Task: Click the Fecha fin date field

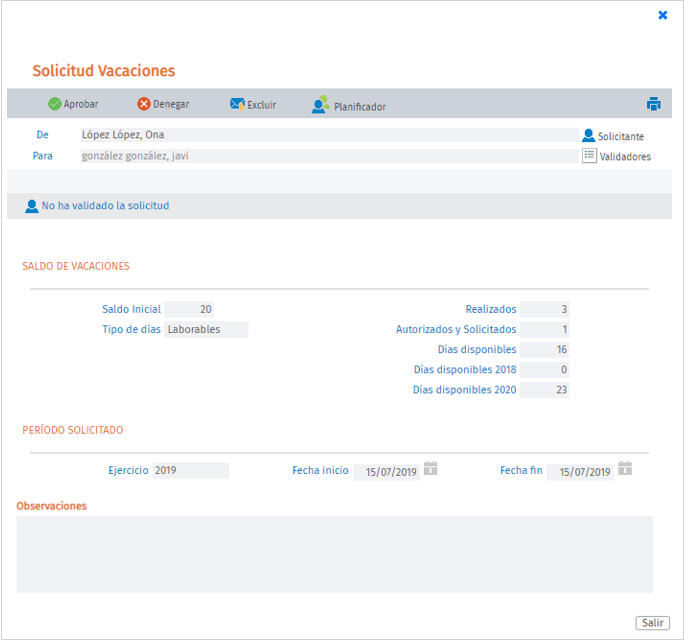Action: tap(580, 472)
